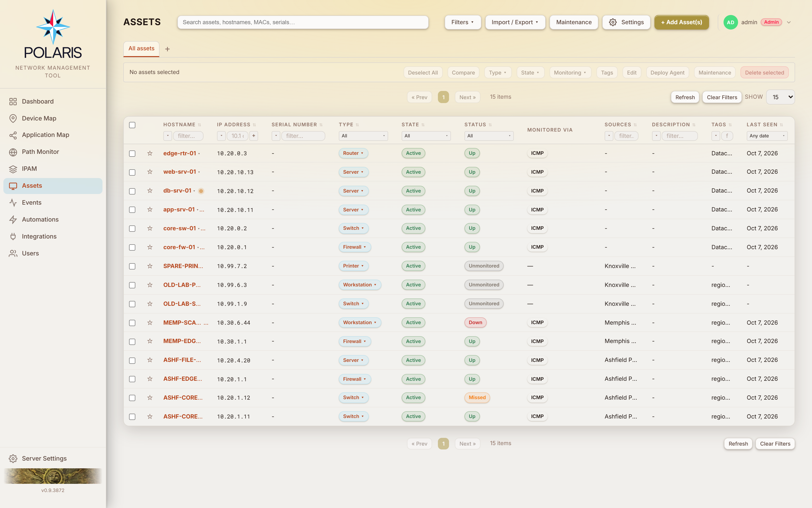Check the OLD-LAB-P row checkbox
Image resolution: width=812 pixels, height=508 pixels.
pos(132,285)
